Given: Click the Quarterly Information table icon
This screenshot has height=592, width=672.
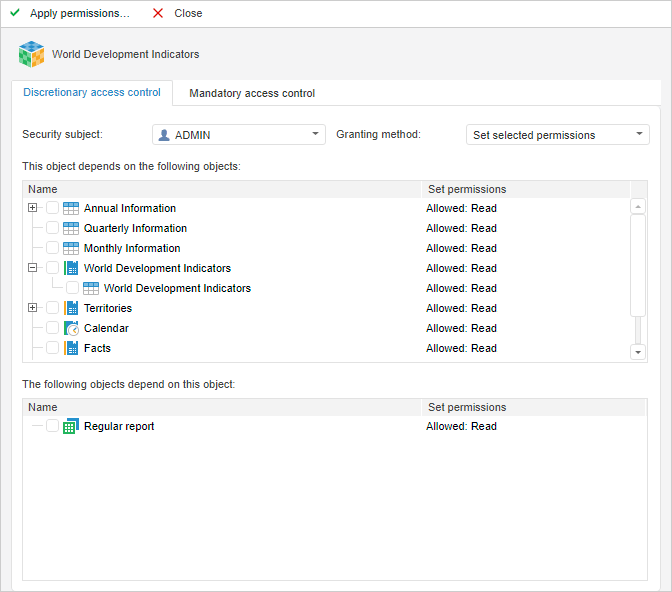Looking at the screenshot, I should tap(71, 228).
